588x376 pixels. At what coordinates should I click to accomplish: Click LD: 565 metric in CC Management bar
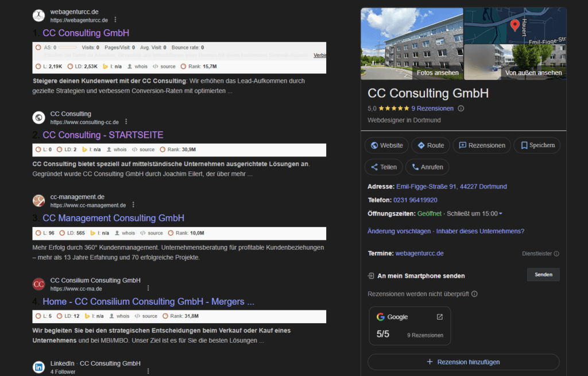[x=72, y=233]
